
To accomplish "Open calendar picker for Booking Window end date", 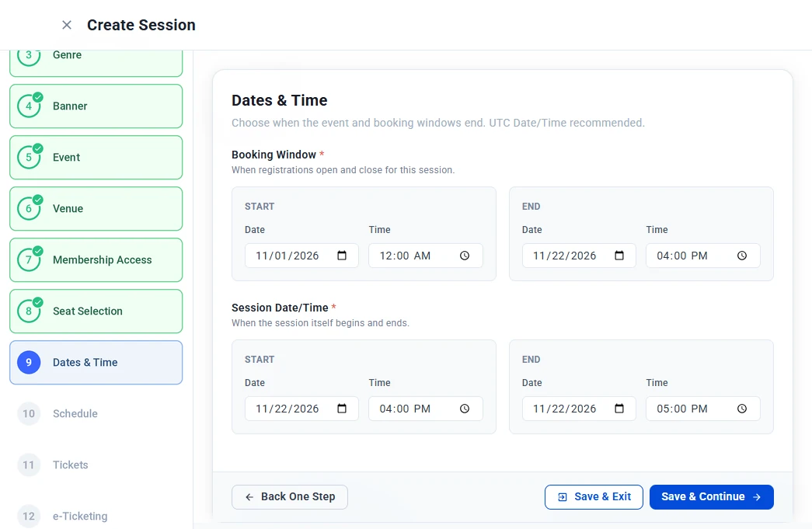I will (x=619, y=256).
